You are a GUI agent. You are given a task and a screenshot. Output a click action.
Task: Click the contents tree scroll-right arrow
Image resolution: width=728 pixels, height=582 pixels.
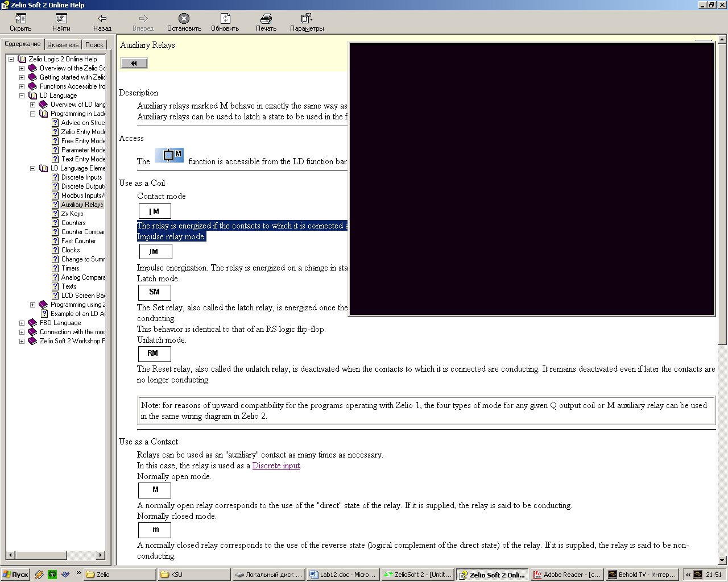101,555
